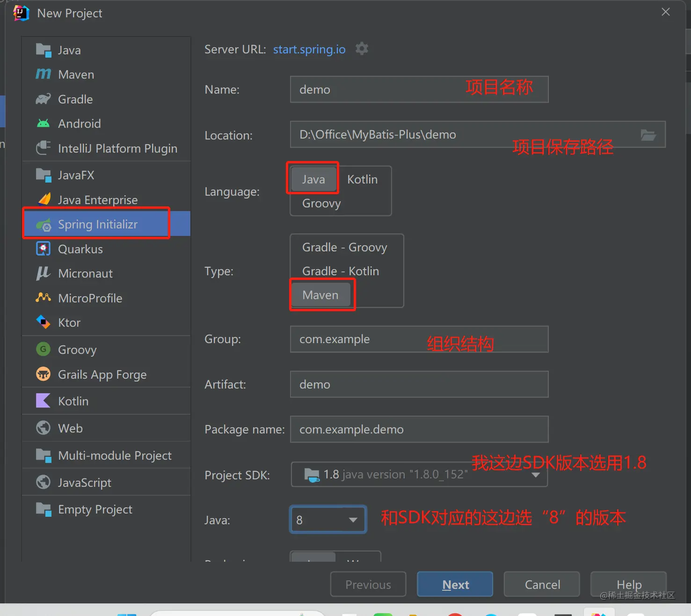Viewport: 691px width, 616px height.
Task: Select Quarkus in the generator list
Action: pyautogui.click(x=106, y=249)
